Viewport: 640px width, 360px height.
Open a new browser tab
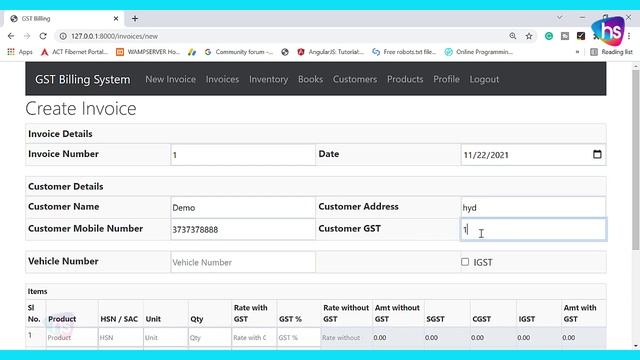point(135,18)
